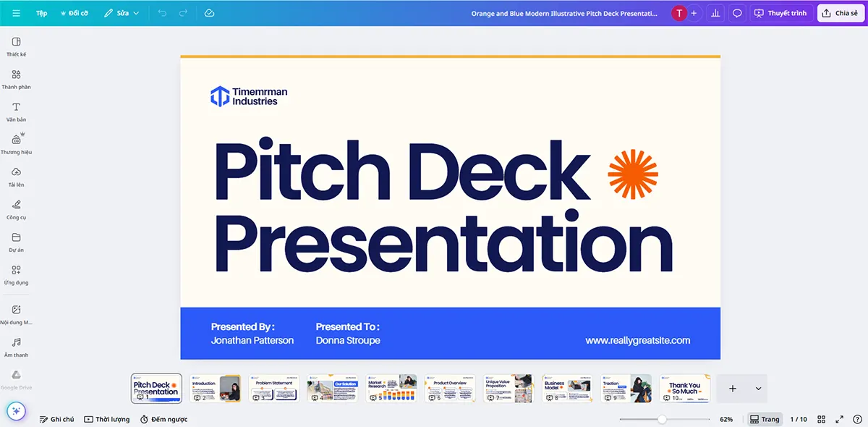Screen dimensions: 868x427
Task: Edit the presentation title field
Action: 564,13
